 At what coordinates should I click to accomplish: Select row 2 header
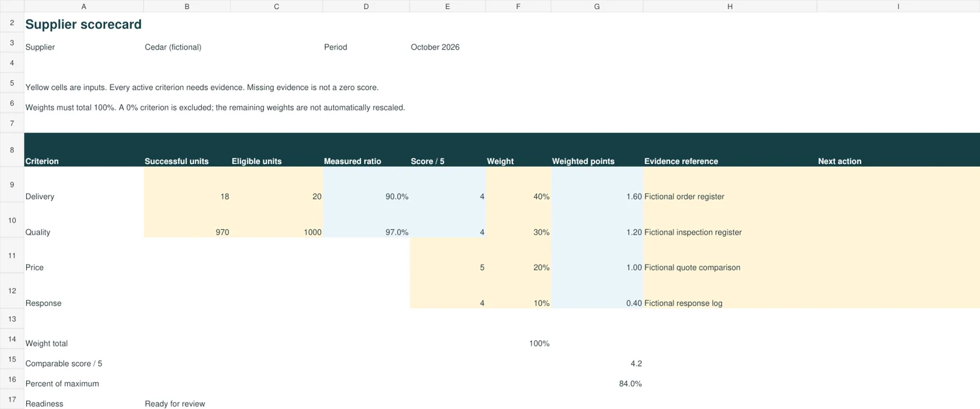[x=12, y=22]
